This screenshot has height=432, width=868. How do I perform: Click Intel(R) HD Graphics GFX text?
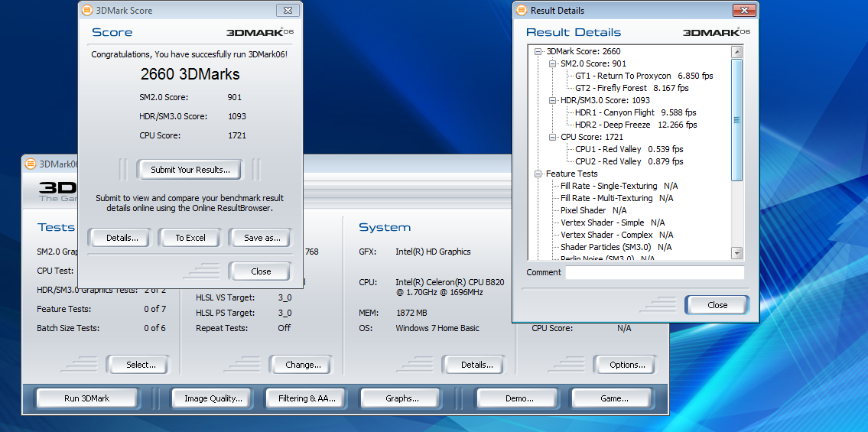433,252
